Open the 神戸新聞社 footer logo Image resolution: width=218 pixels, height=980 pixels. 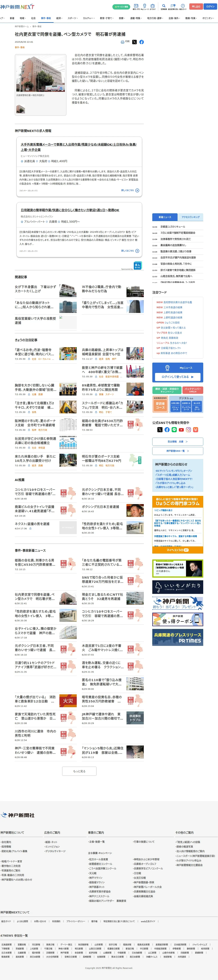point(17,815)
